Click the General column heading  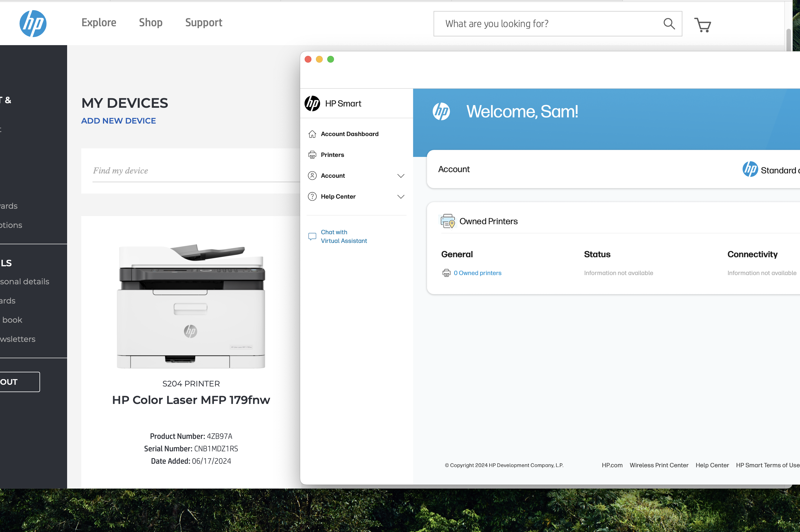457,254
